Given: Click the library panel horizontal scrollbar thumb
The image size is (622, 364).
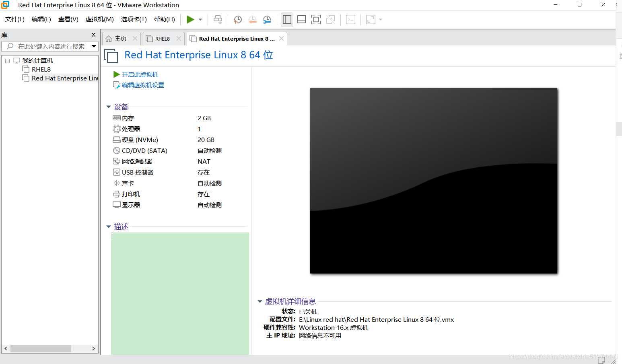Looking at the screenshot, I should pyautogui.click(x=41, y=348).
